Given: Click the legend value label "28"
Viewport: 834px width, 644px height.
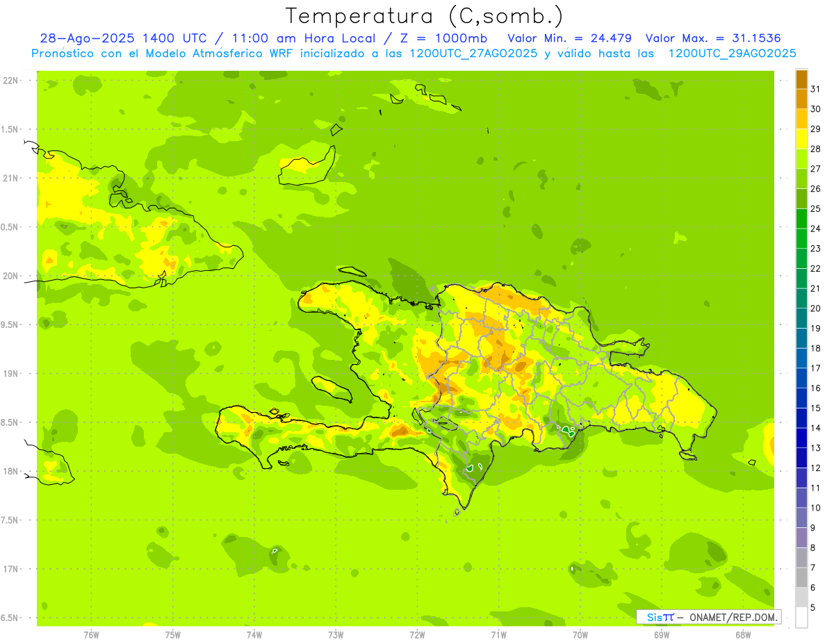Looking at the screenshot, I should (x=816, y=149).
